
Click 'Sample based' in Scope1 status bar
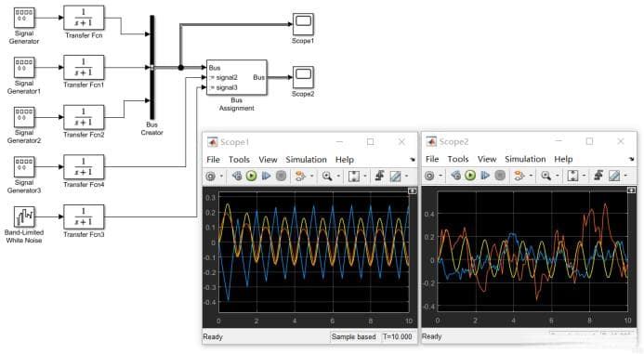coord(354,336)
